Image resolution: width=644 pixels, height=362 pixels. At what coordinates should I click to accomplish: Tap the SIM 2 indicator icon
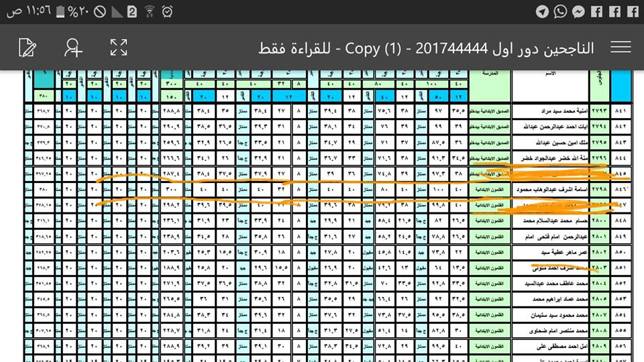pos(132,11)
